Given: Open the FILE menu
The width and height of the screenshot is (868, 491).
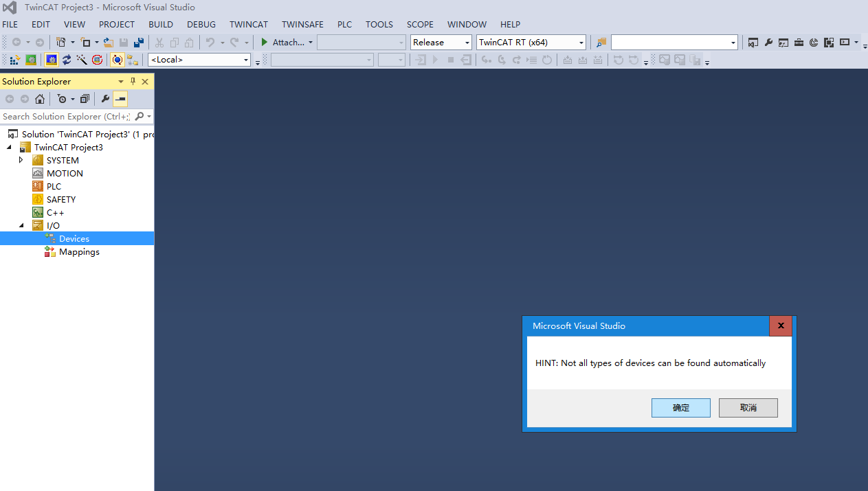Looking at the screenshot, I should pos(10,24).
